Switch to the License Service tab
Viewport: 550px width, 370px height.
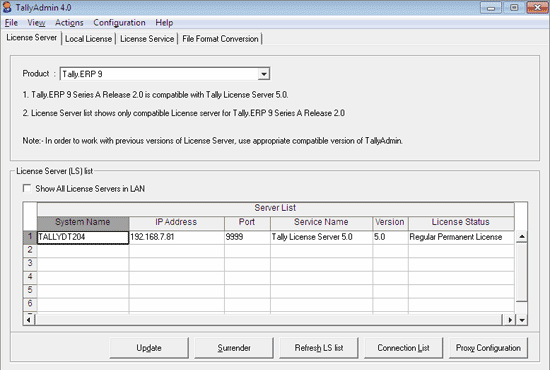(147, 39)
